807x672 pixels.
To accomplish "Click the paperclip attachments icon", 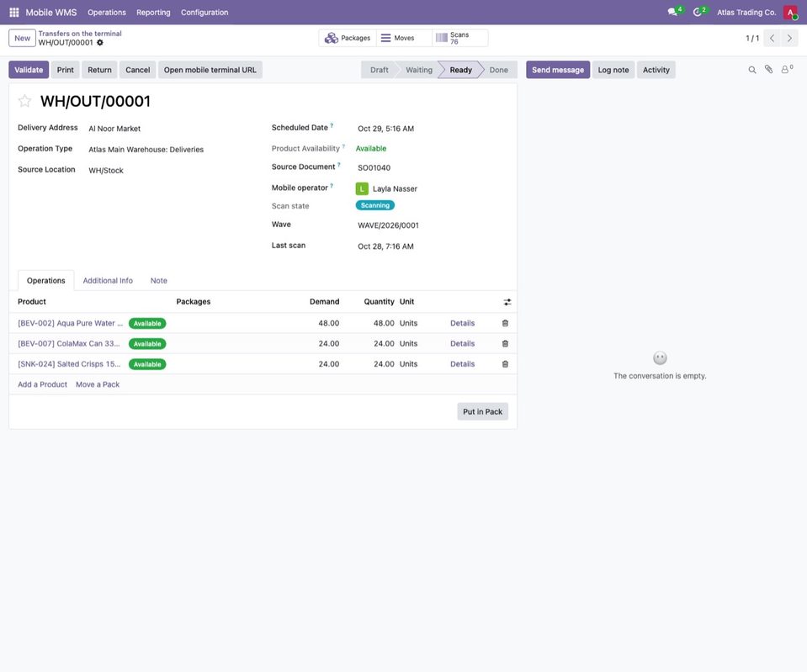I will coord(768,70).
